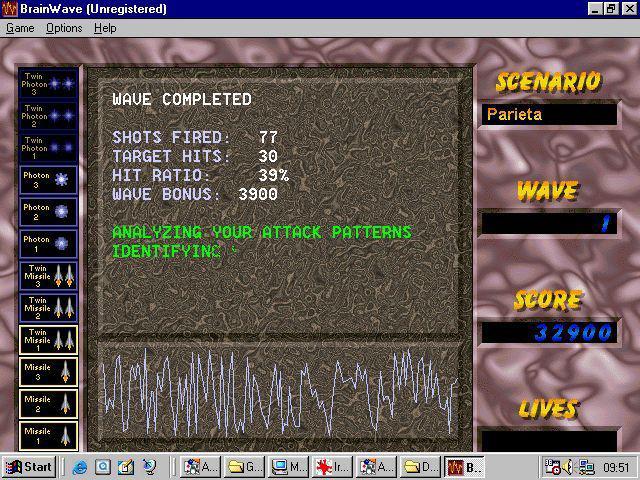Click the Windows Start button
This screenshot has height=480, width=640.
tap(29, 467)
